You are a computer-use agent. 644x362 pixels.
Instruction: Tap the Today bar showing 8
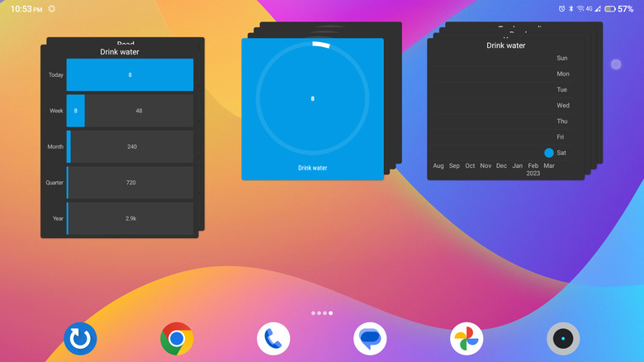tap(130, 75)
